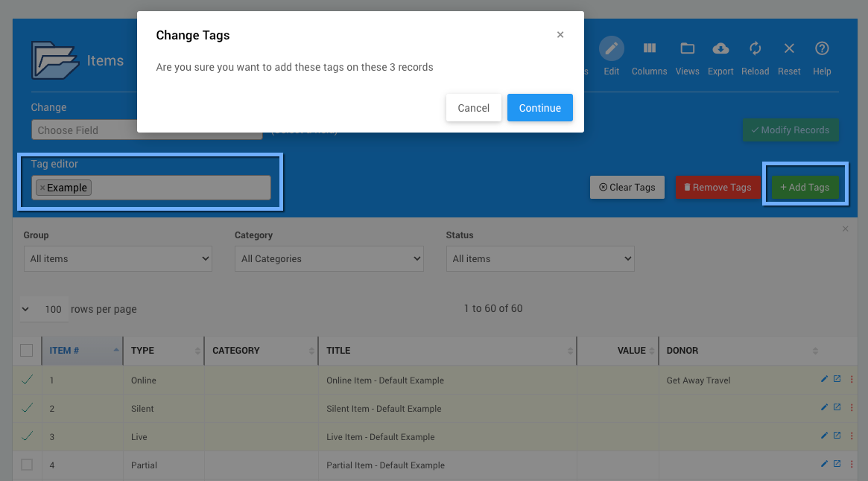Open the Help question mark icon

point(822,49)
